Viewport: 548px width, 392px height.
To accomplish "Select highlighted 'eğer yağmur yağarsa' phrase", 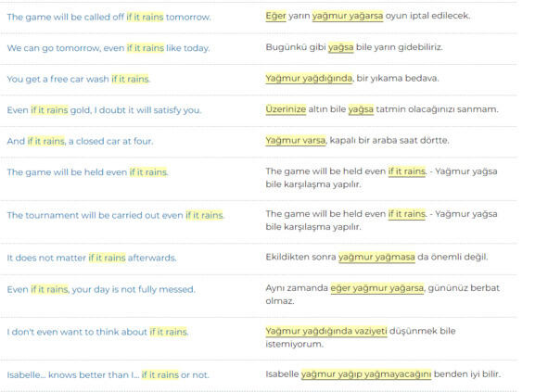I will [376, 288].
